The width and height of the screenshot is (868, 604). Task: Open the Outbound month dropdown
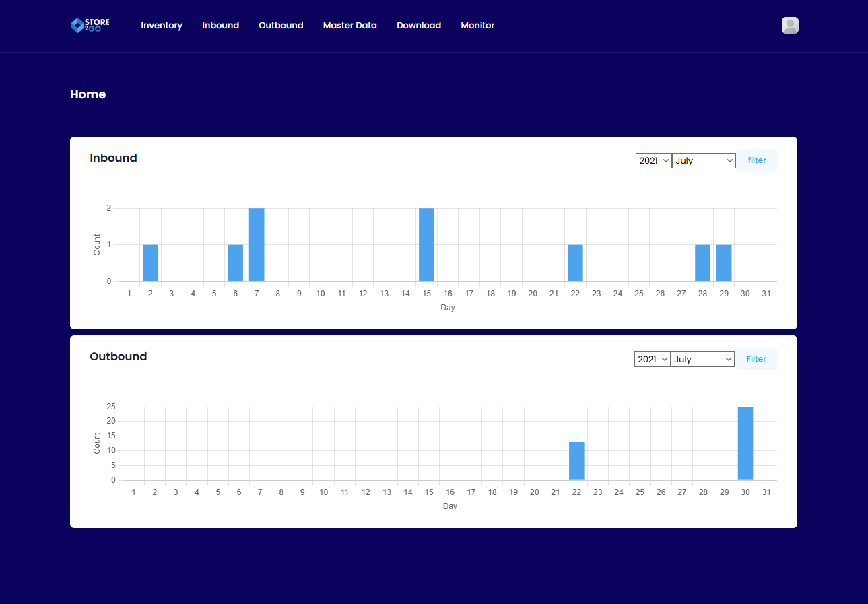[x=702, y=360]
